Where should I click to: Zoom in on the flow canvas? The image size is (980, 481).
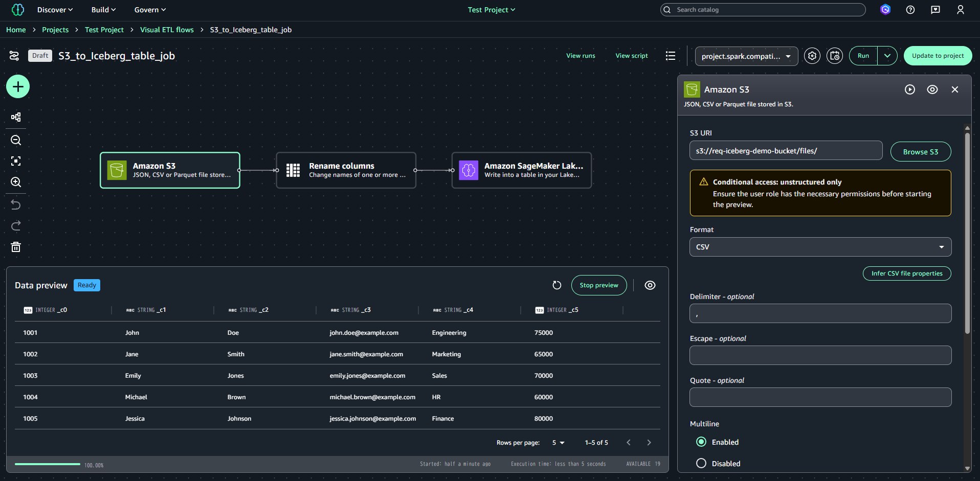16,182
